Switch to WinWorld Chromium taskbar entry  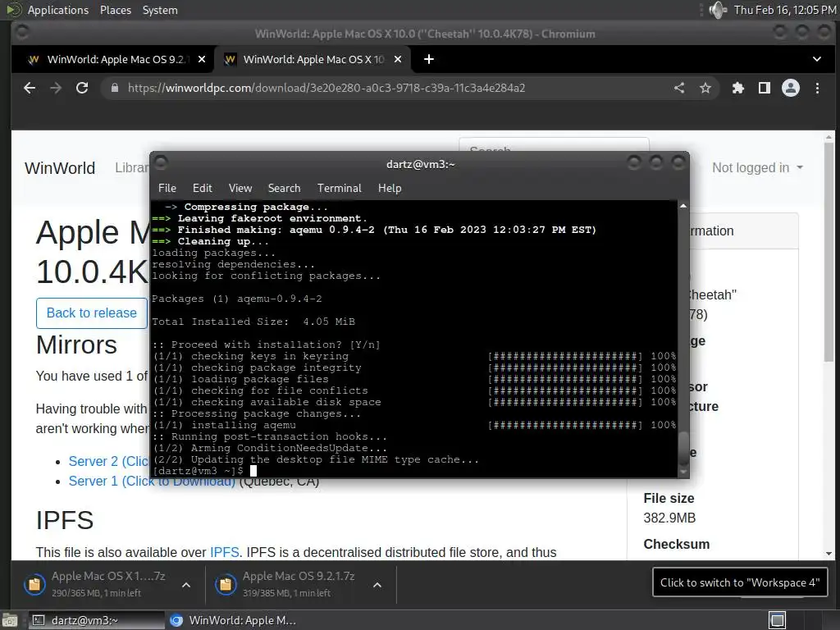pyautogui.click(x=232, y=620)
